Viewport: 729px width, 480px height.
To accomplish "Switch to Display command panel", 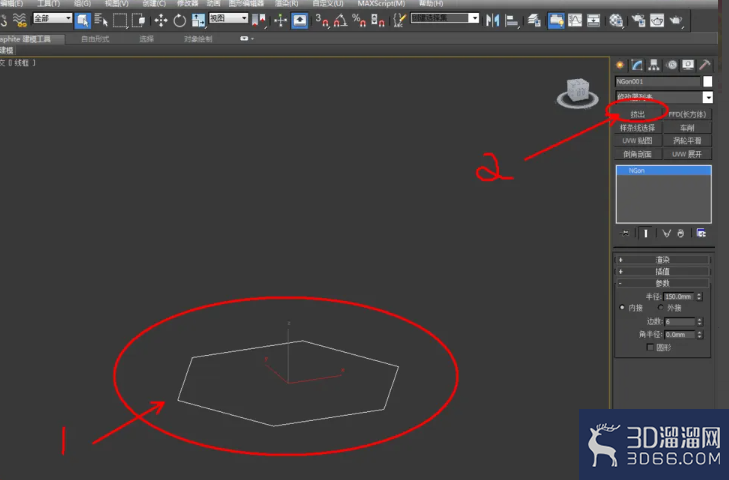I will (x=688, y=65).
